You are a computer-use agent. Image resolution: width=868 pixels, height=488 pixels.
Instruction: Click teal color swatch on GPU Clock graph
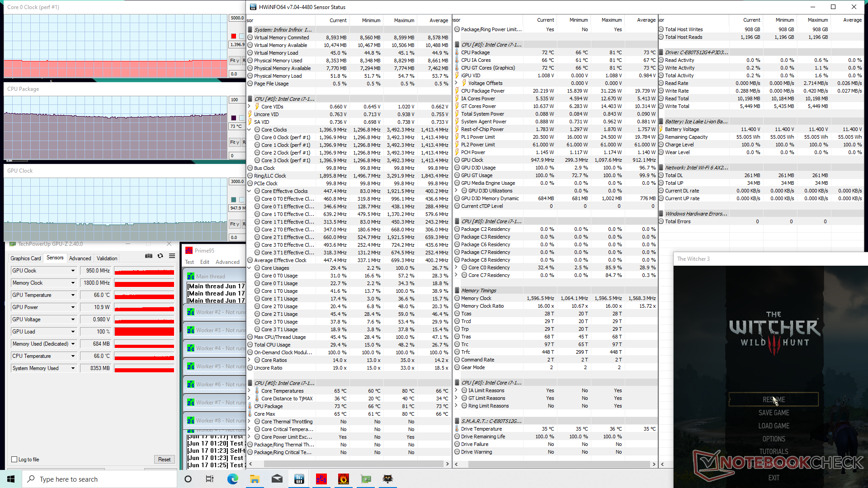[x=234, y=200]
